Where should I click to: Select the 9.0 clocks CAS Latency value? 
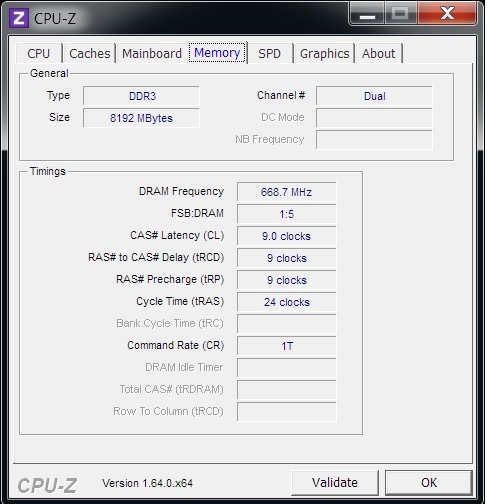[287, 236]
